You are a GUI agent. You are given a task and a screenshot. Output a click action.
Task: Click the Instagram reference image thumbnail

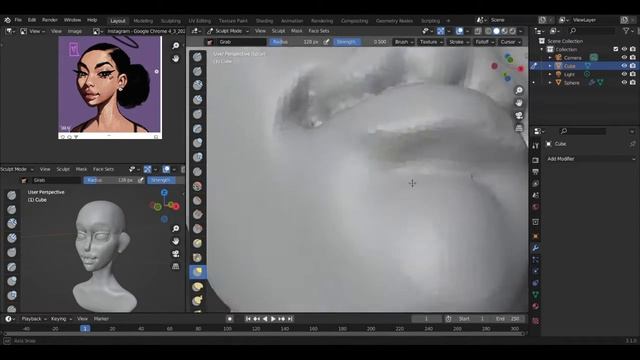tap(110, 87)
